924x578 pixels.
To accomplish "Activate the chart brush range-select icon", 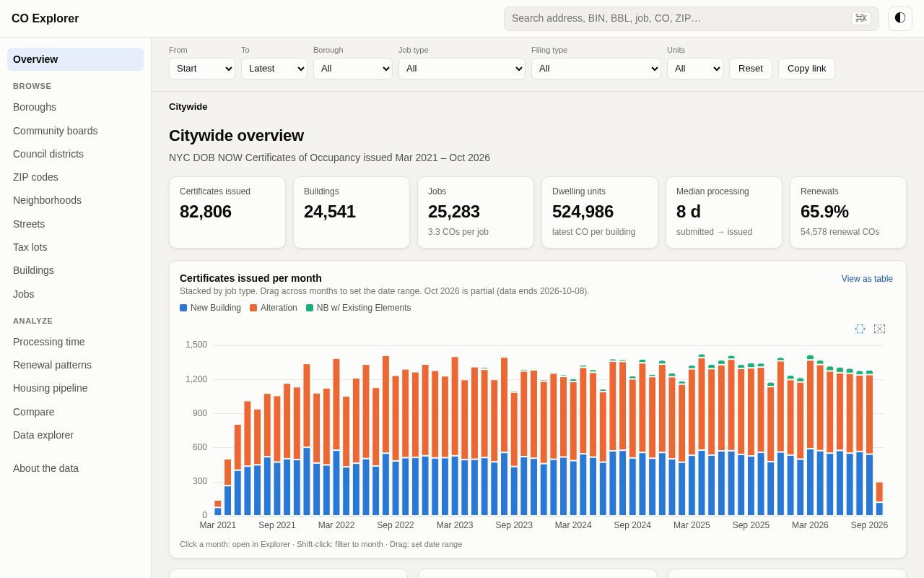I will 860,329.
